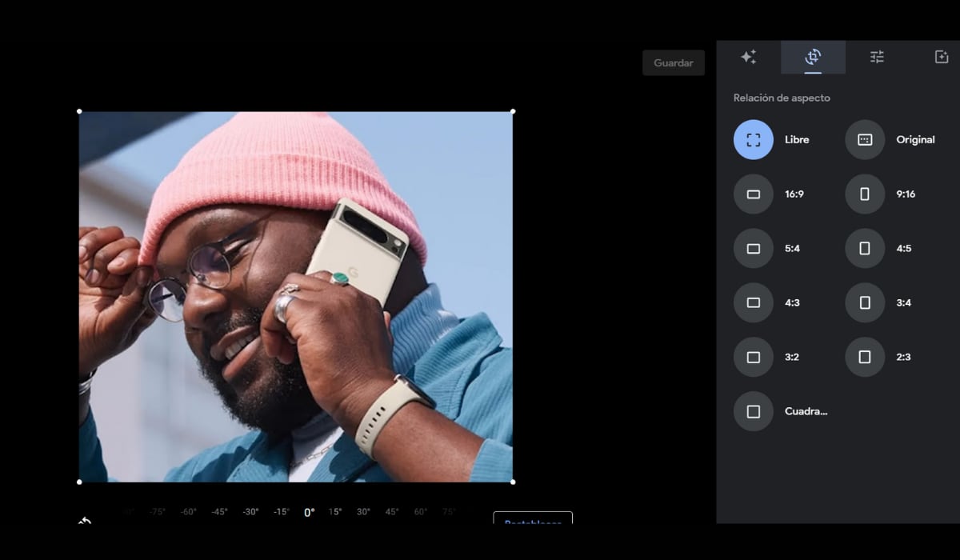Click the 15° mark on rotation slider

click(x=334, y=512)
